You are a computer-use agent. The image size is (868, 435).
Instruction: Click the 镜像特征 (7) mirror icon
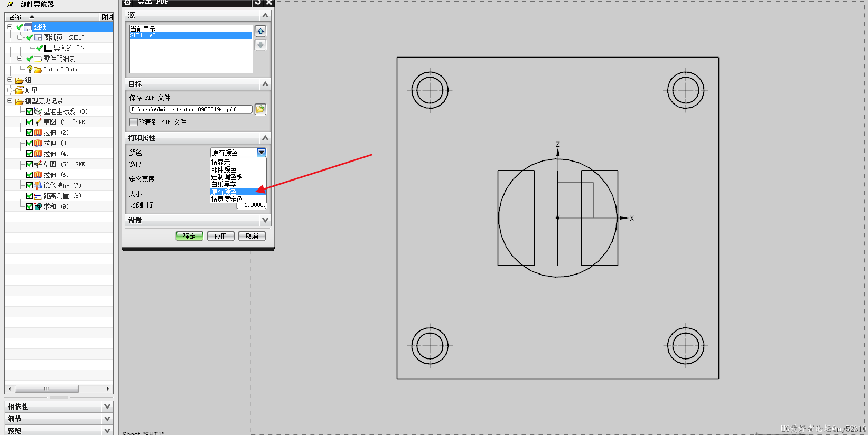point(38,185)
